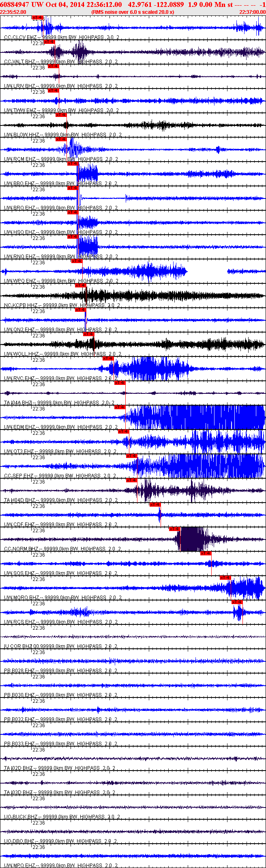Screen dimensions: 266x868
Task: Click the red pick marker on TA.I04A trace
Action: point(120,383)
